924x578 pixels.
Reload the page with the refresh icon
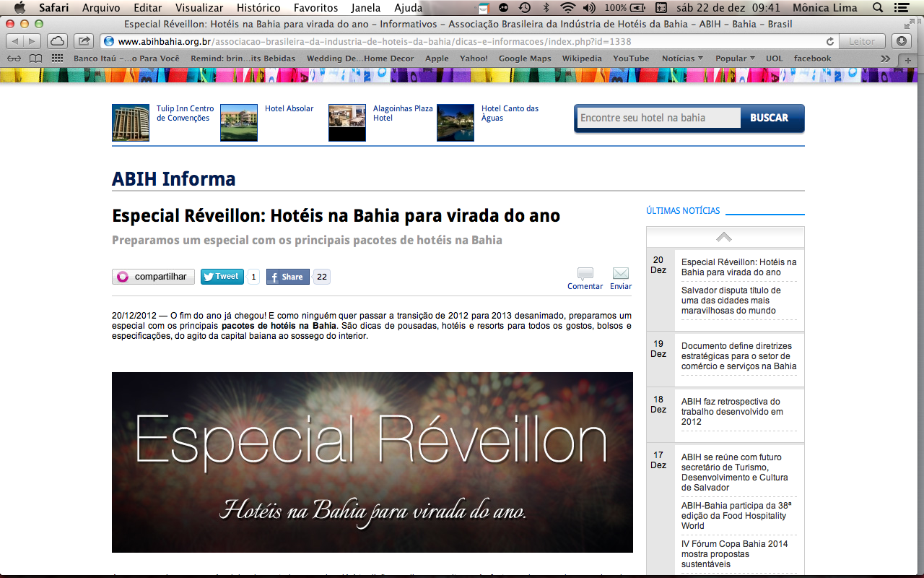click(x=830, y=41)
